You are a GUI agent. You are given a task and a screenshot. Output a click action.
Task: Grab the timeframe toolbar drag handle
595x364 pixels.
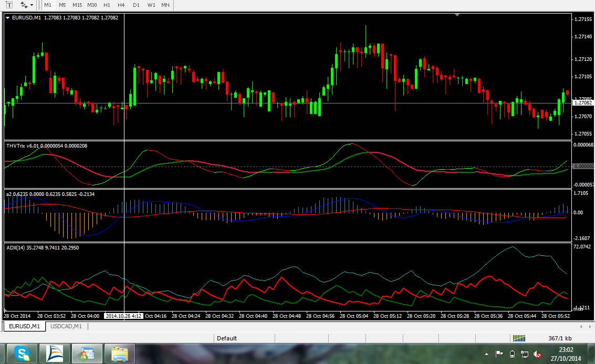coord(39,5)
